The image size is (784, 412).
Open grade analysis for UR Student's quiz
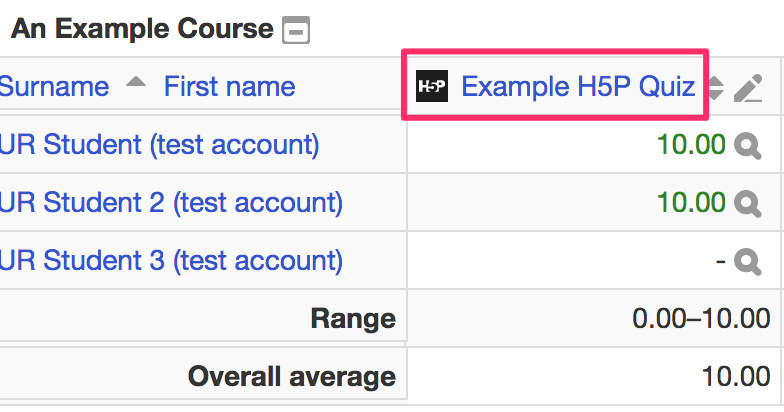(748, 146)
